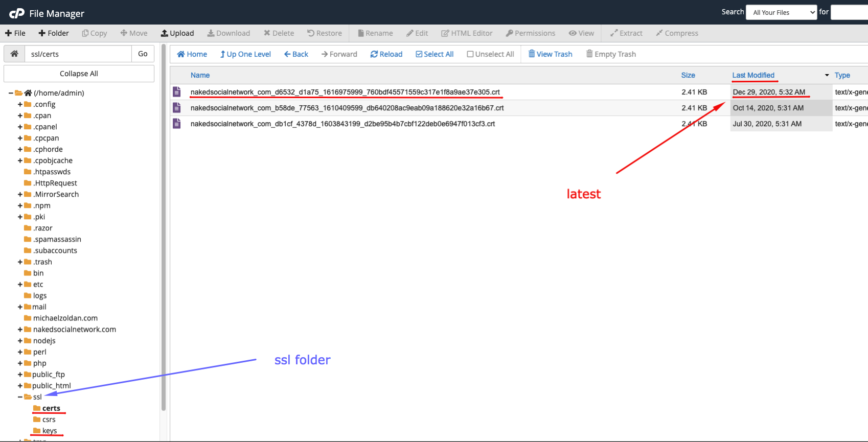Click the View toolbar button
The width and height of the screenshot is (868, 442).
tap(581, 33)
